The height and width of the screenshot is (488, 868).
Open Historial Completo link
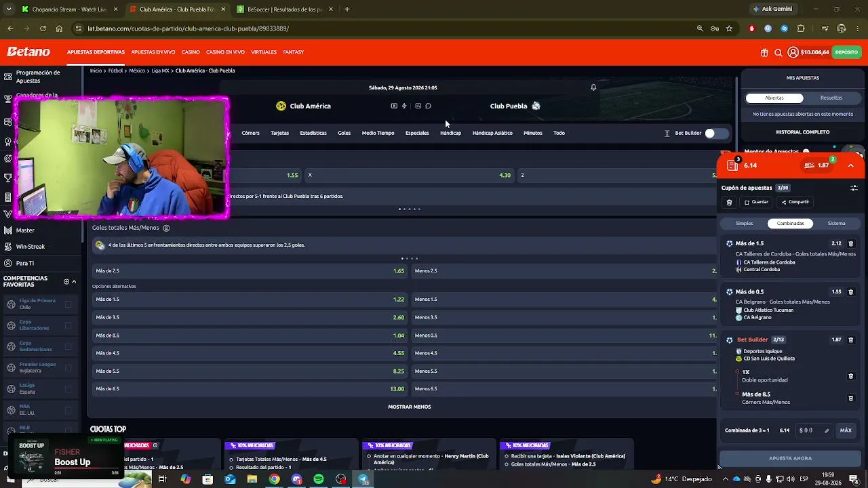point(803,132)
